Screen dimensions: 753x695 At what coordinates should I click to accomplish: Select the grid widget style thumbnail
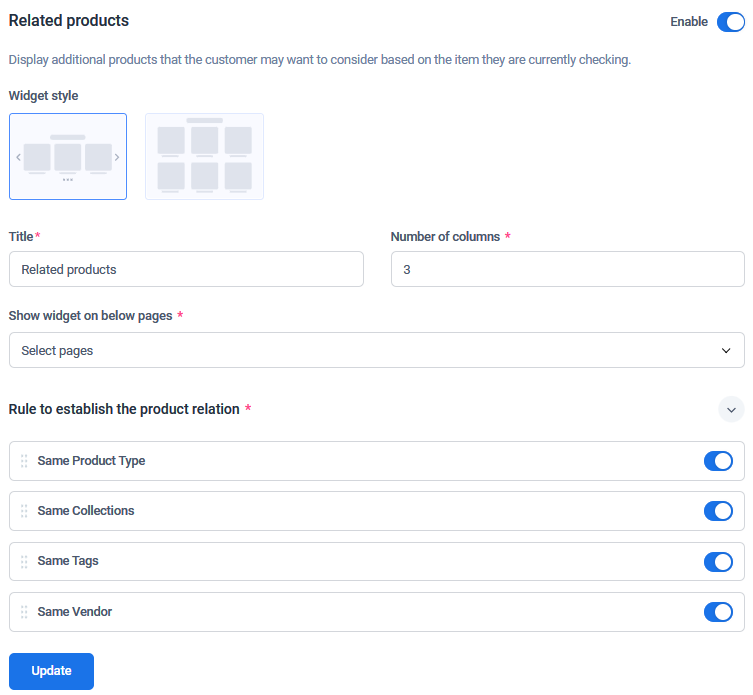(204, 156)
